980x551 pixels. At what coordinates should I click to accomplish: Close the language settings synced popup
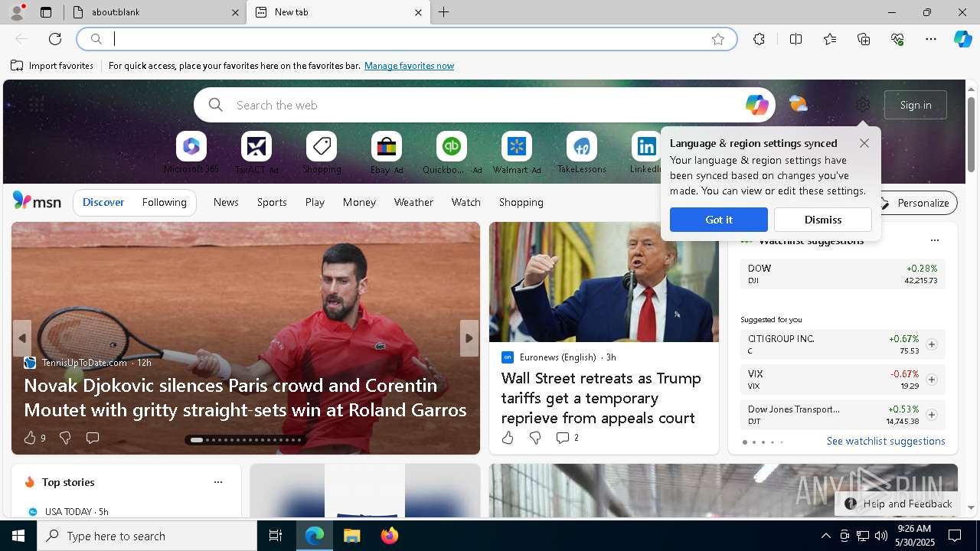[864, 143]
